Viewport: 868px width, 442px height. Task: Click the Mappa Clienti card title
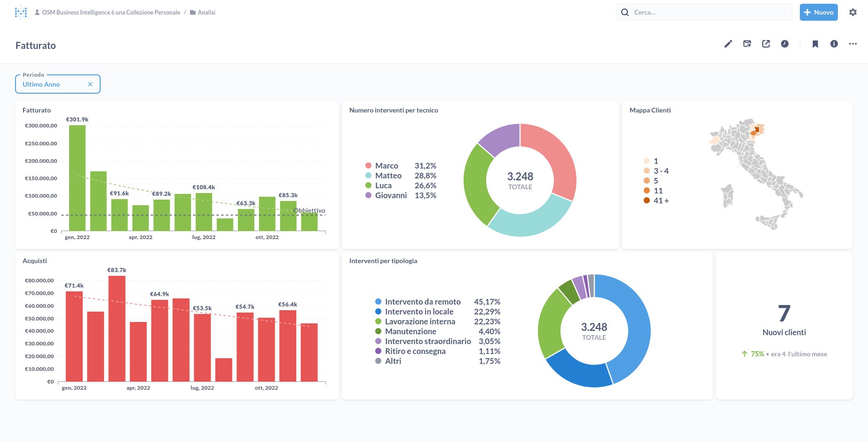tap(650, 110)
